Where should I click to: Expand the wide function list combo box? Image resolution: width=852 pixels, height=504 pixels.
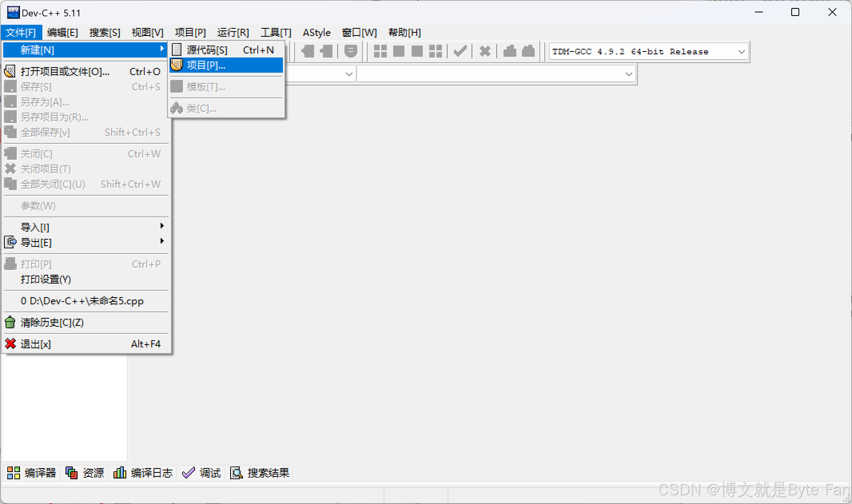[628, 74]
